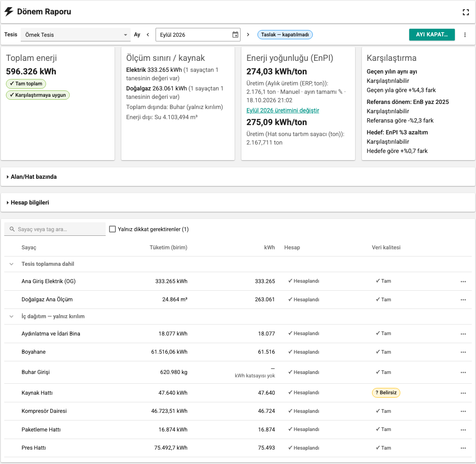Click the Hesap column header

[292, 248]
